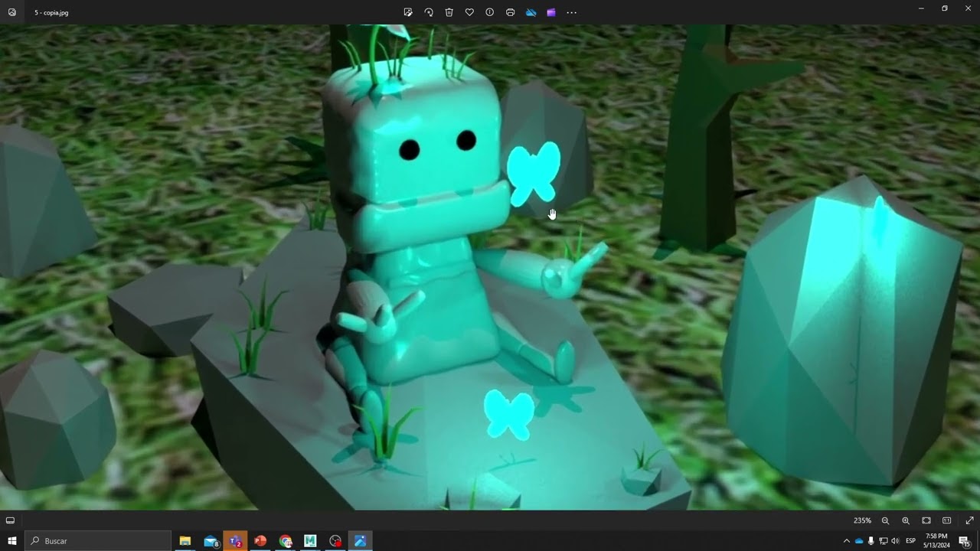The image size is (980, 551).
Task: Open the green M app in taskbar
Action: (x=310, y=541)
